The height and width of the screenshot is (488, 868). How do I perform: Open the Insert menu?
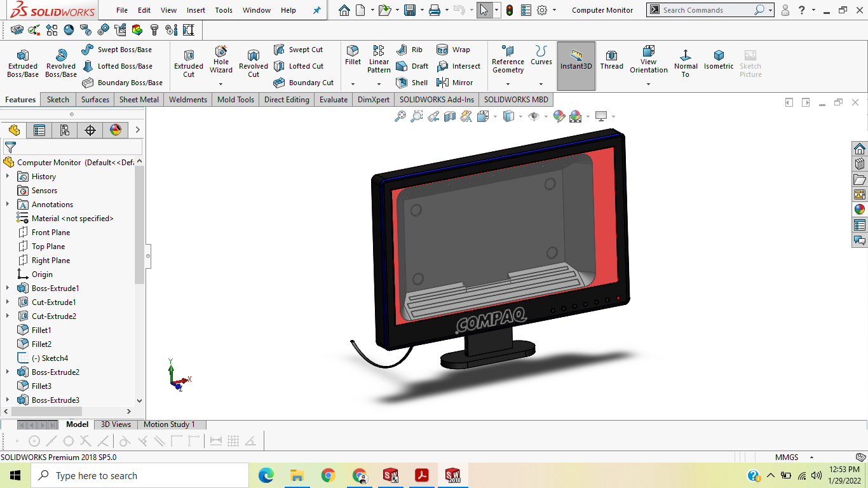pyautogui.click(x=196, y=10)
